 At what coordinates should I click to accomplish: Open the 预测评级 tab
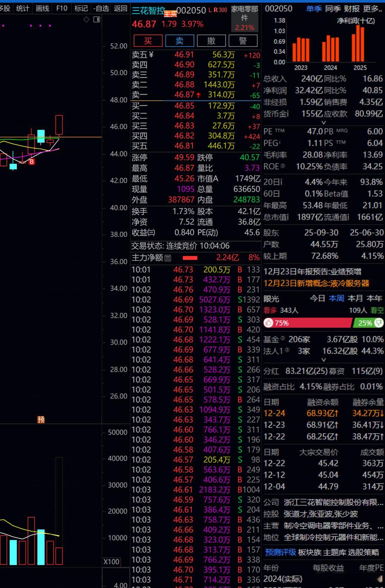click(x=280, y=552)
